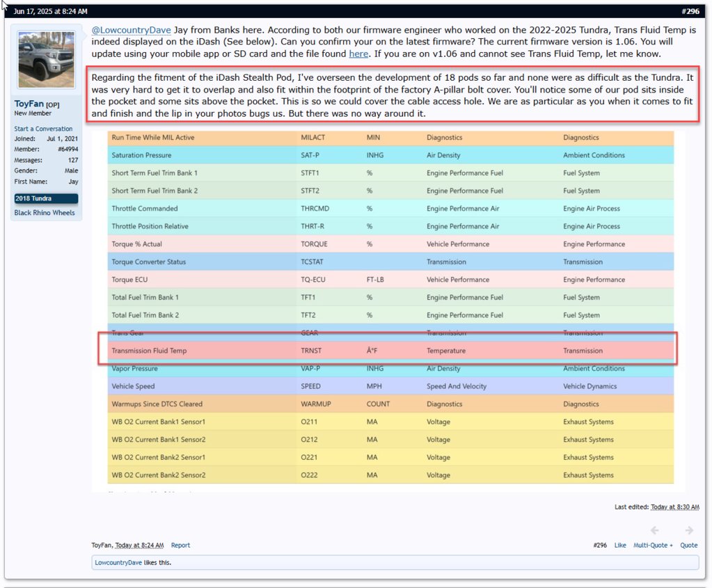This screenshot has width=712, height=588.
Task: Select WB O2 Current Bank2 Sensor1
Action: click(x=158, y=457)
